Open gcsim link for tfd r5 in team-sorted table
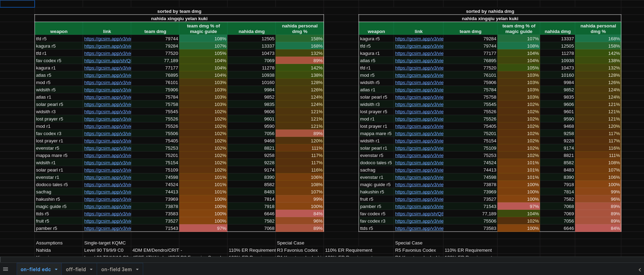Screen dimensions: 644x275 [107, 39]
